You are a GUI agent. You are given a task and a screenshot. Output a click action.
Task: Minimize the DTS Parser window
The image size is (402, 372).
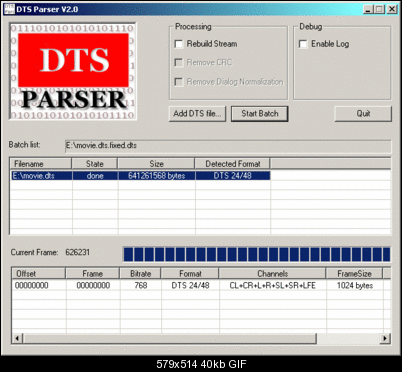click(368, 9)
